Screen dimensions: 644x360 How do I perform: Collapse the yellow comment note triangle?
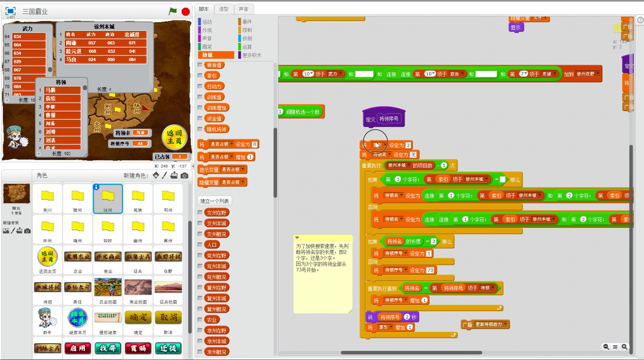click(297, 238)
